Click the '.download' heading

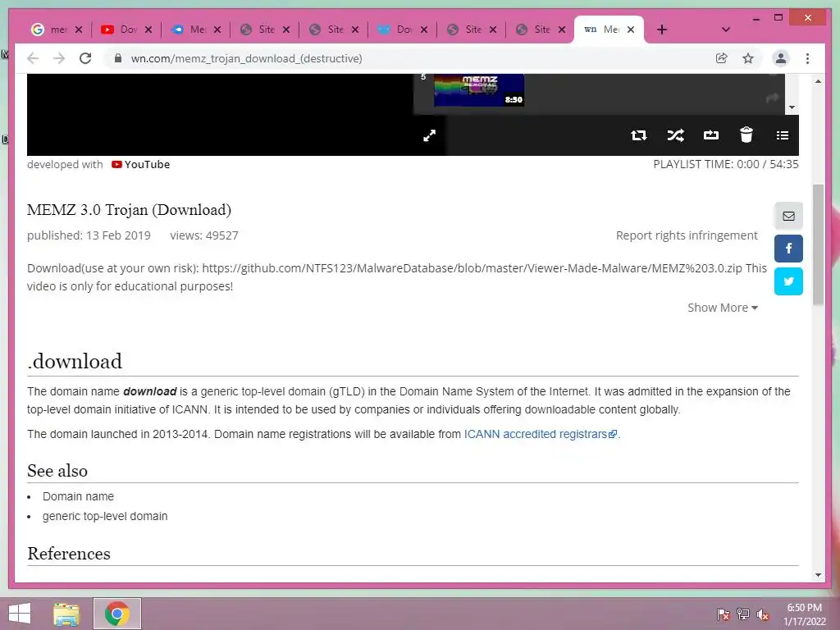tap(75, 362)
